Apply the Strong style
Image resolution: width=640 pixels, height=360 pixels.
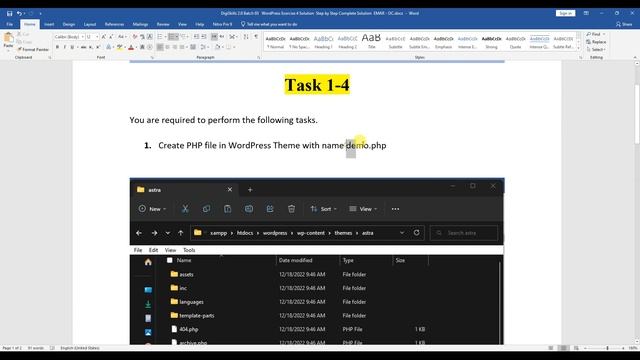point(491,42)
